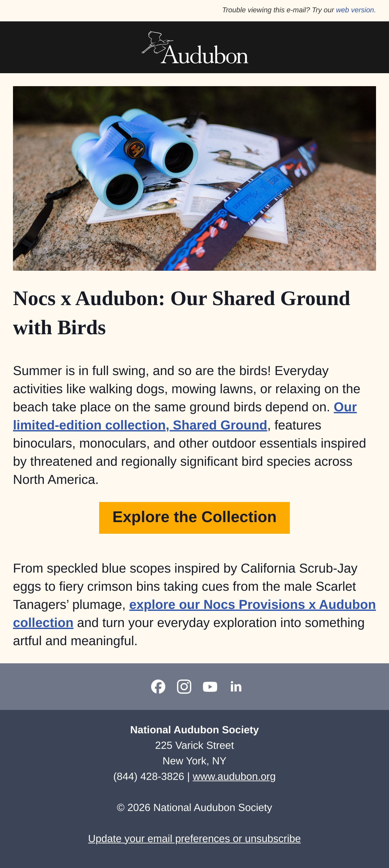Click the 225 Varick Street address line

click(x=194, y=745)
